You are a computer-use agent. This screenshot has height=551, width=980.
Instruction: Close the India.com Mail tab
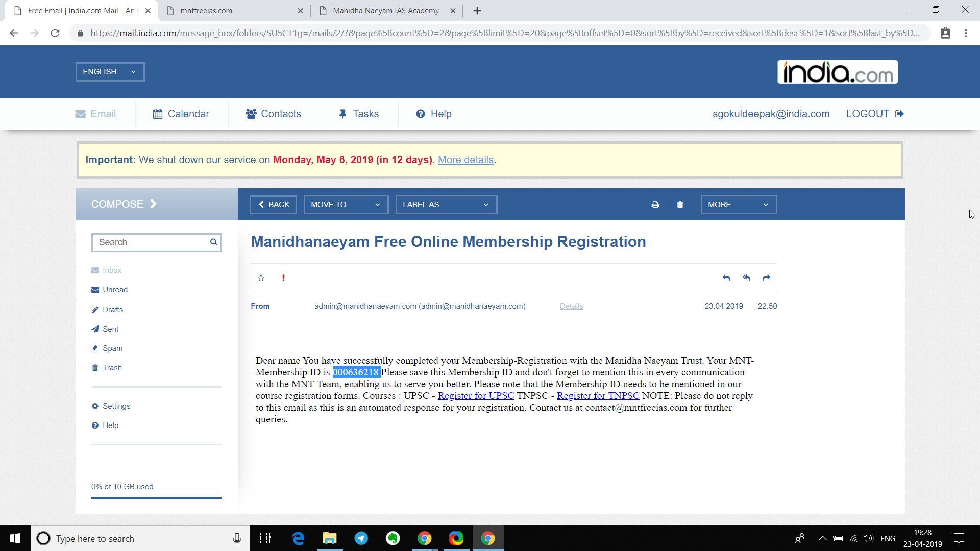click(148, 11)
